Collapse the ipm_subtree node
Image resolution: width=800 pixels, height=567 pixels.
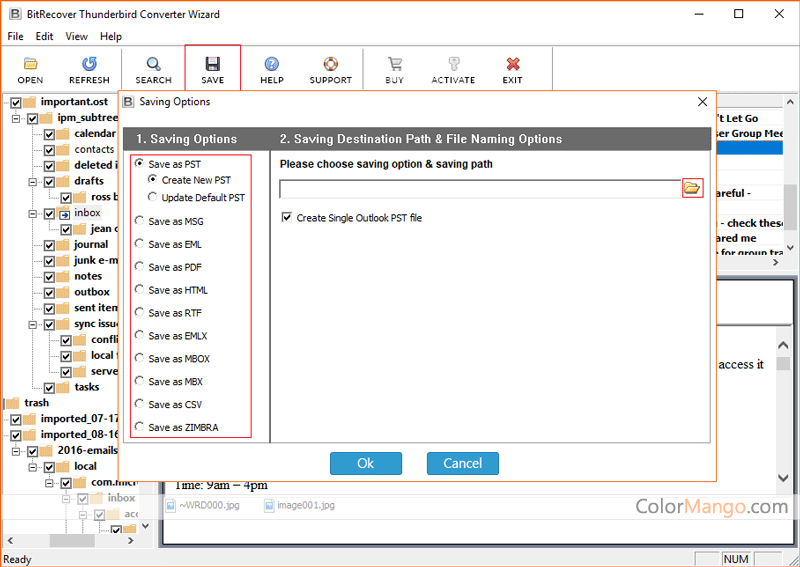click(x=16, y=118)
